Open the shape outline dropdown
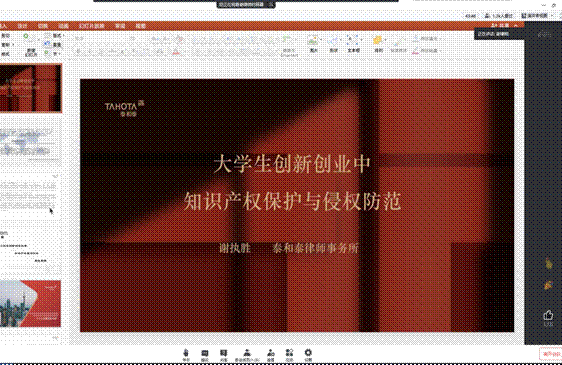 (426, 51)
